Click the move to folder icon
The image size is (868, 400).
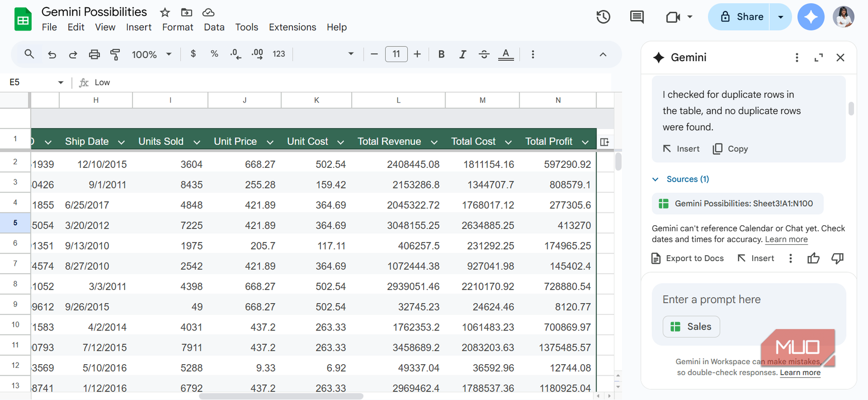pos(186,12)
